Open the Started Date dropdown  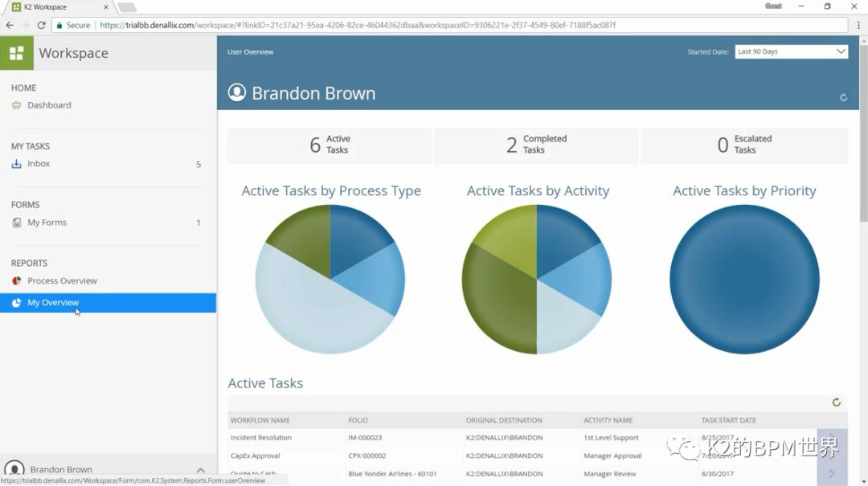[791, 51]
